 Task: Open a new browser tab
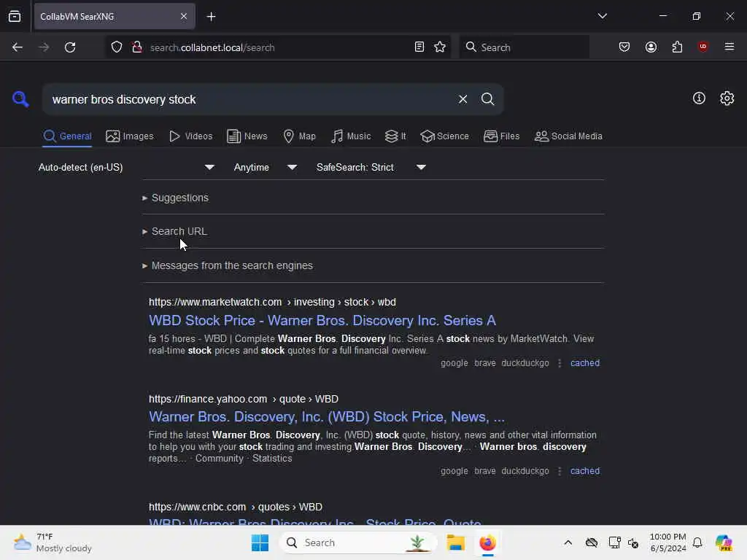pyautogui.click(x=211, y=17)
